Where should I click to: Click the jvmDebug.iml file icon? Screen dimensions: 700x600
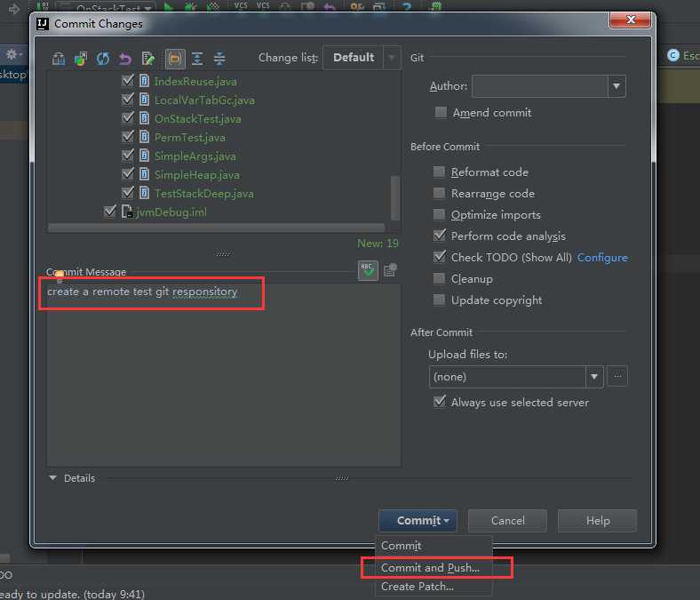[127, 212]
